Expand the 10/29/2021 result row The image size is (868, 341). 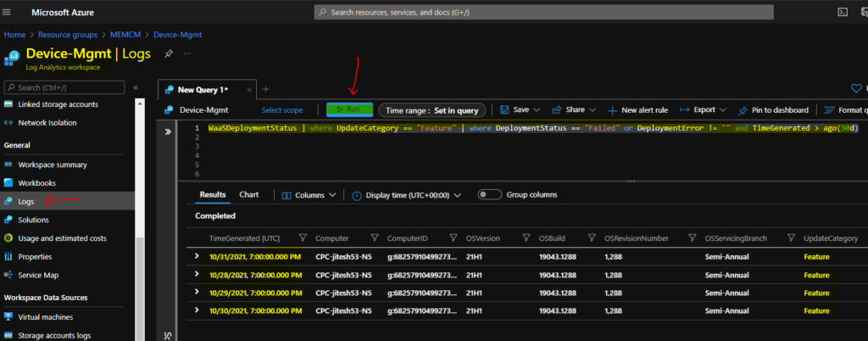click(x=197, y=293)
